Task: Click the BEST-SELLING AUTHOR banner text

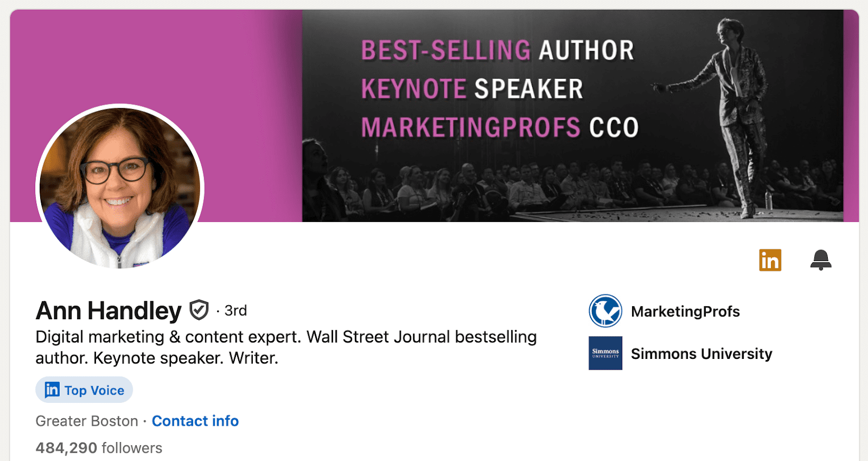Action: point(497,50)
